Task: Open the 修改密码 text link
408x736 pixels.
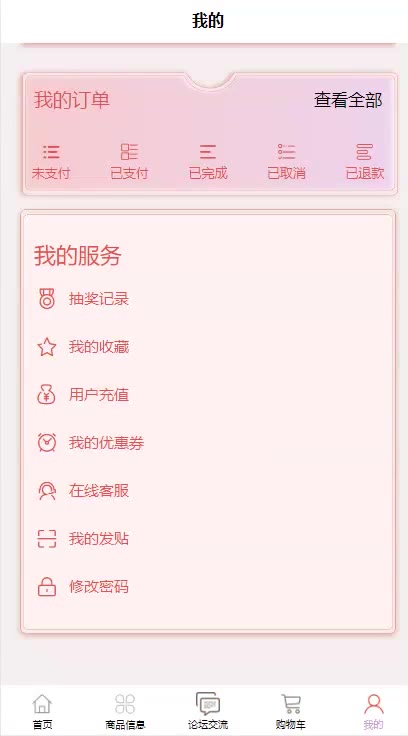Action: (99, 587)
